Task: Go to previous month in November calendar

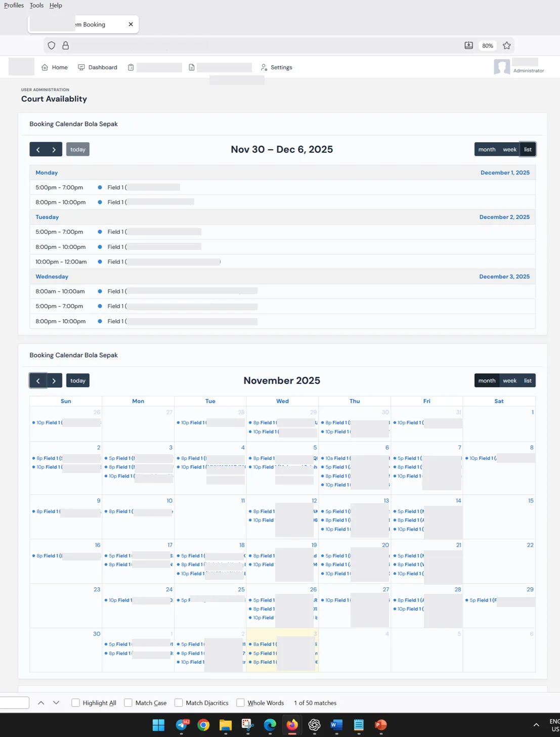Action: tap(38, 380)
